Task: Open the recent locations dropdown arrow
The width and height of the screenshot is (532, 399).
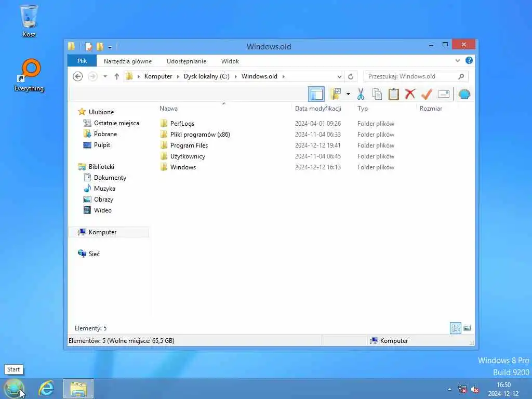Action: (x=105, y=76)
